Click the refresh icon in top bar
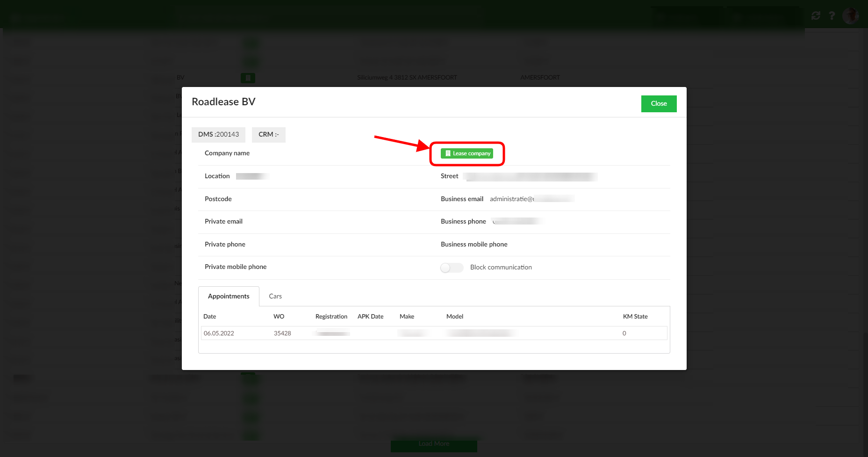 [816, 16]
